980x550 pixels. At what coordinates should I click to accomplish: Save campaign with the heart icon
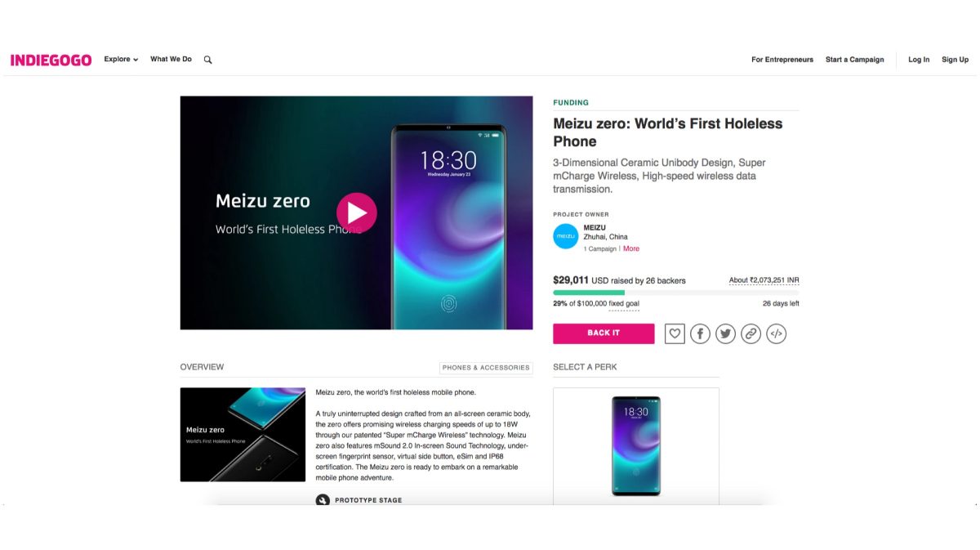pos(675,333)
